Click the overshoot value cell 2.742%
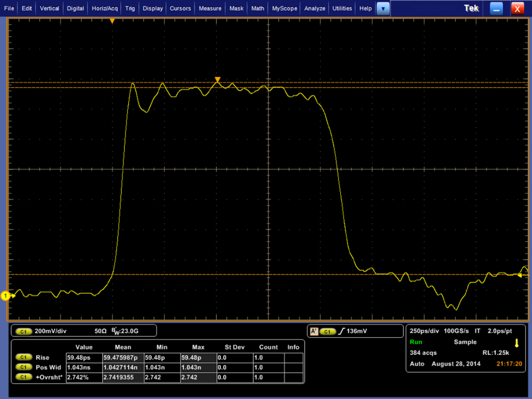The image size is (532, 399). coord(84,377)
